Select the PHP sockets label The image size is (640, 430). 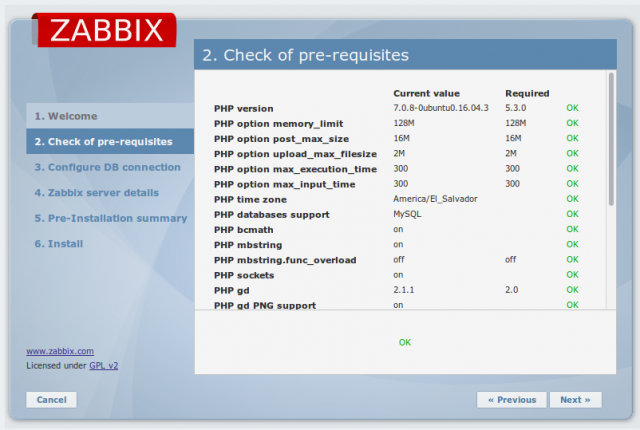tap(244, 275)
